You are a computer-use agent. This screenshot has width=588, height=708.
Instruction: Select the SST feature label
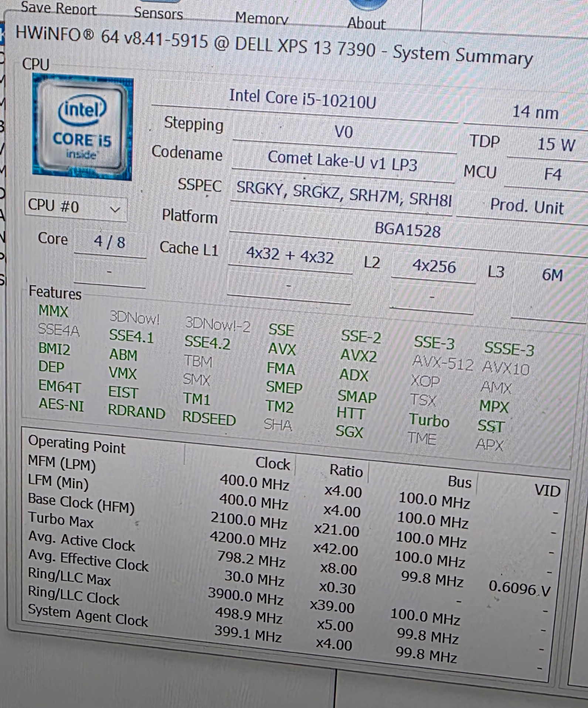pyautogui.click(x=490, y=426)
